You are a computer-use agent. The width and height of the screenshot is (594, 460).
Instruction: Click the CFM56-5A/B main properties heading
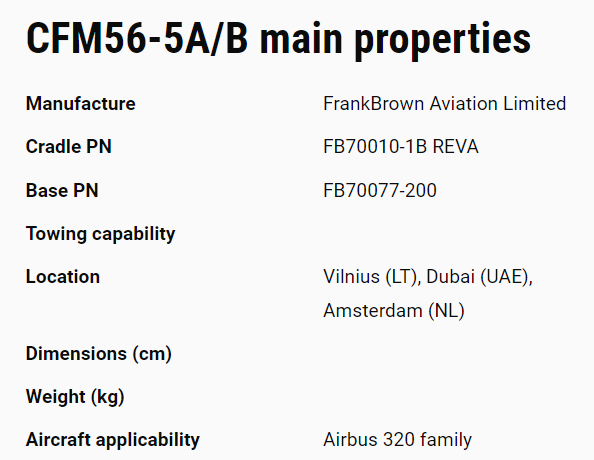[x=278, y=39]
